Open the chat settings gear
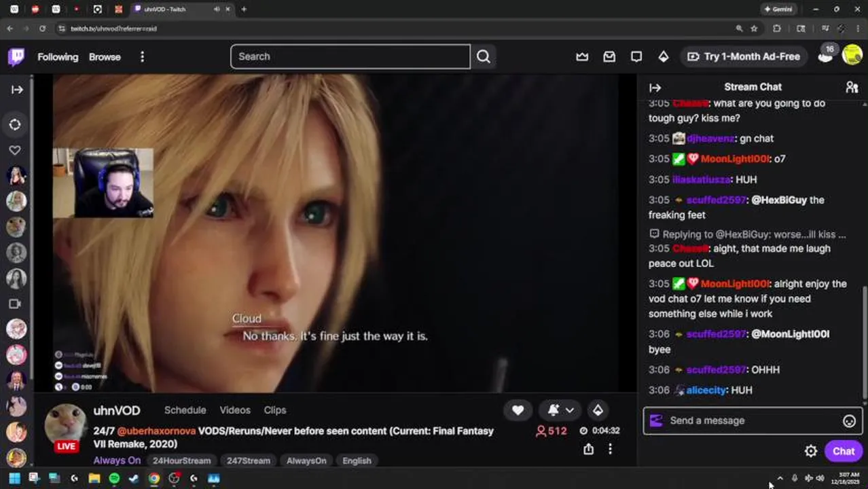 811,451
